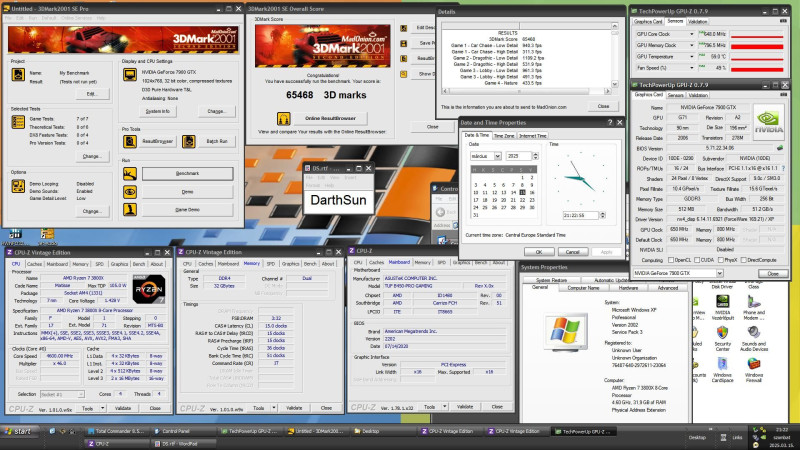This screenshot has height=450, width=800.
Task: Click Validate in the CPU-Z Mainboard window
Action: point(465,407)
